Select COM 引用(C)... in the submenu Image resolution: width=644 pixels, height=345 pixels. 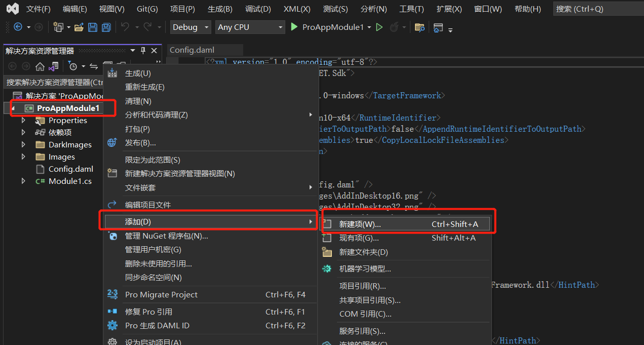365,314
